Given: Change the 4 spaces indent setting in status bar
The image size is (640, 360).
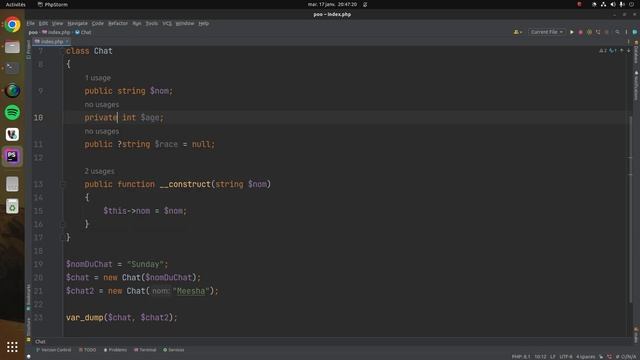Looking at the screenshot, I should click(x=585, y=356).
